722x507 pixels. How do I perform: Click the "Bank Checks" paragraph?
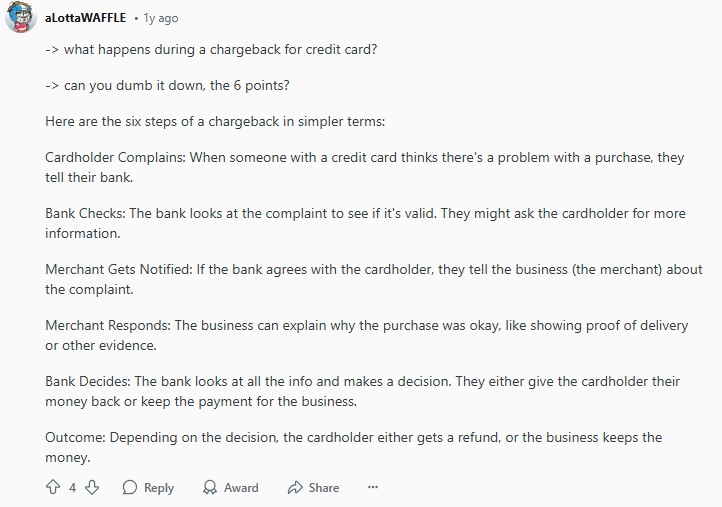[362, 224]
